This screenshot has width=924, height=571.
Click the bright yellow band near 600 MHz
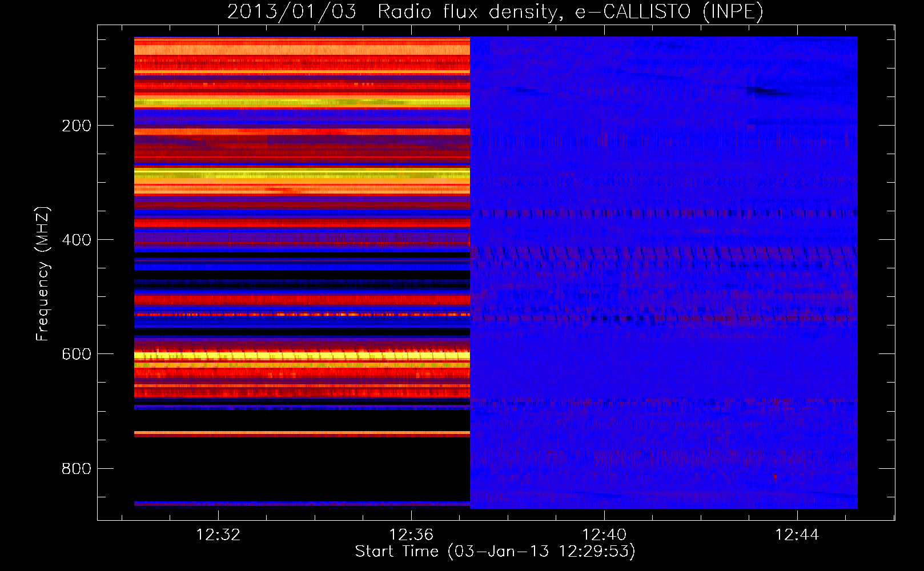coord(302,356)
